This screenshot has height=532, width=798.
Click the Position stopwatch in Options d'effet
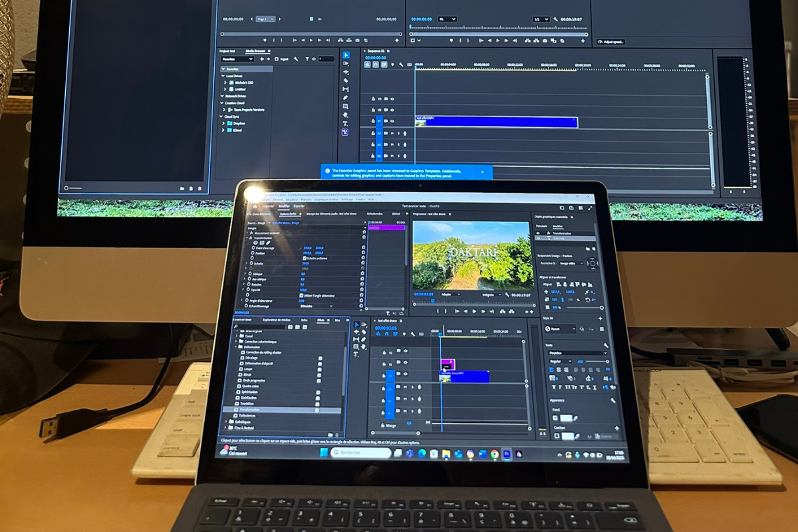(x=254, y=253)
